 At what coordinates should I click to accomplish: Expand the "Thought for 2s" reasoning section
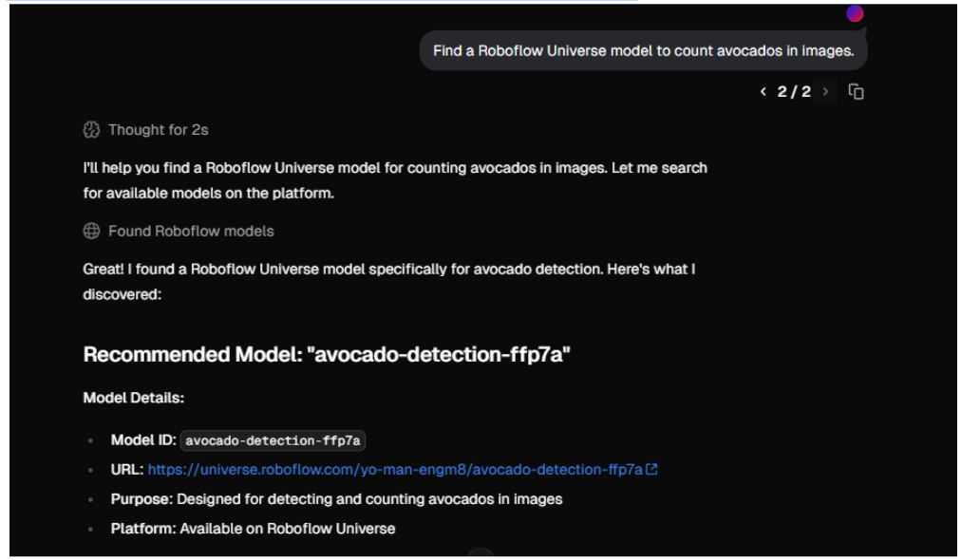(159, 130)
